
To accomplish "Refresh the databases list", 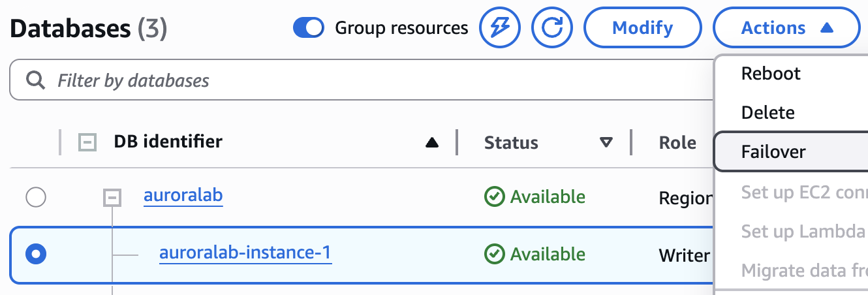I will [x=552, y=27].
